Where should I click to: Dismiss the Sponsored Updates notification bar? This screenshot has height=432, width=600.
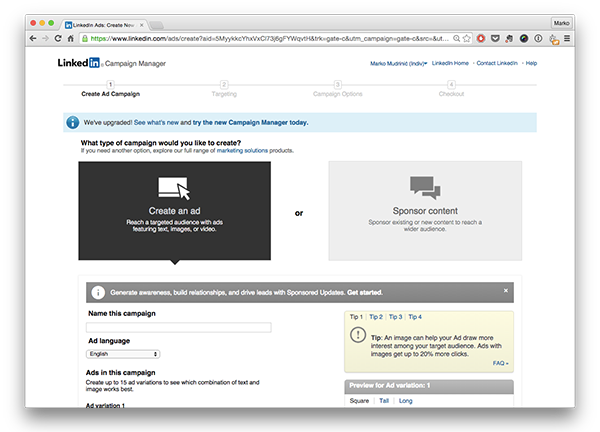pyautogui.click(x=506, y=290)
